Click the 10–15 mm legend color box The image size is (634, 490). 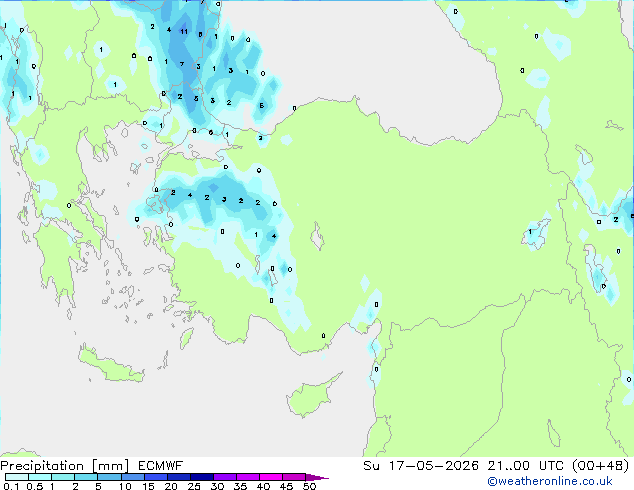(132, 477)
